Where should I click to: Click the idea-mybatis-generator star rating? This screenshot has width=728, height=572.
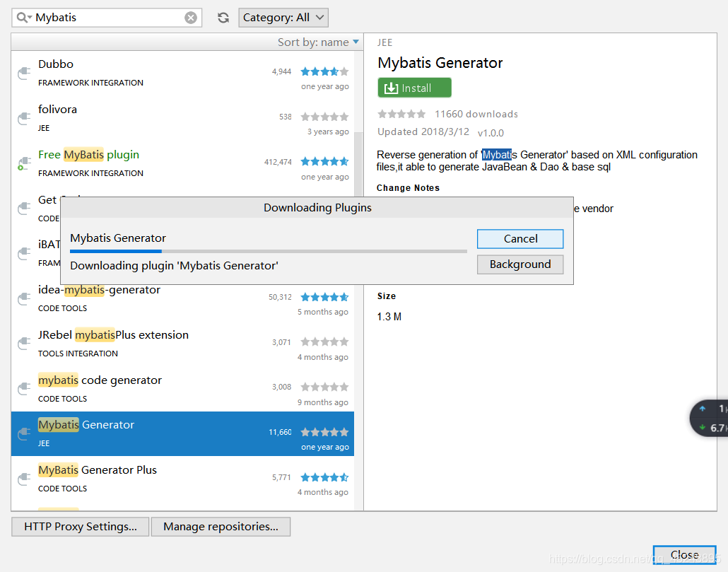[324, 297]
